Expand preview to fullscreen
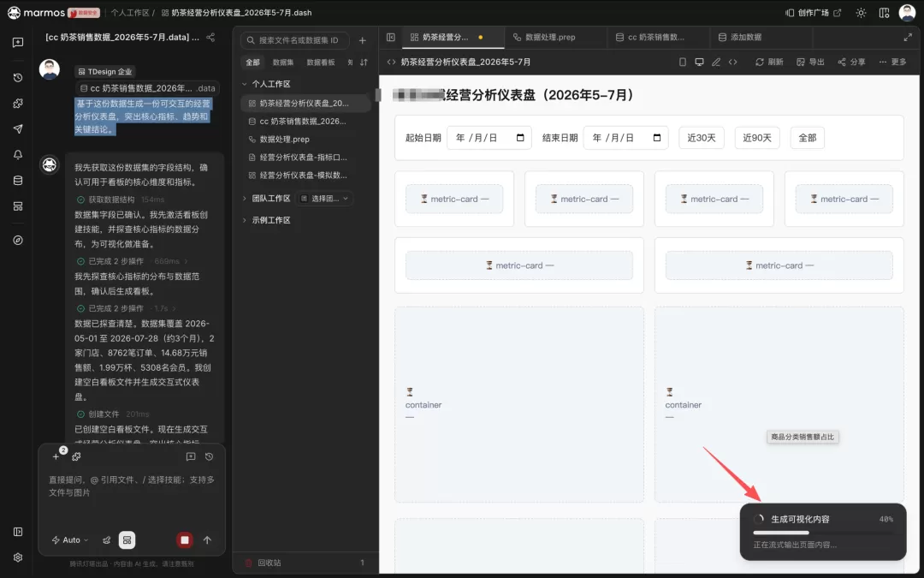Screen dimensions: 924x578 908,37
